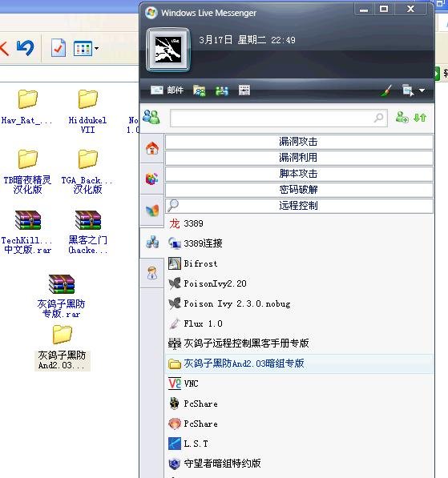Select the Hav_Rat_... folder in Explorer
Viewport: 448px width, 478px height.
pos(27,107)
